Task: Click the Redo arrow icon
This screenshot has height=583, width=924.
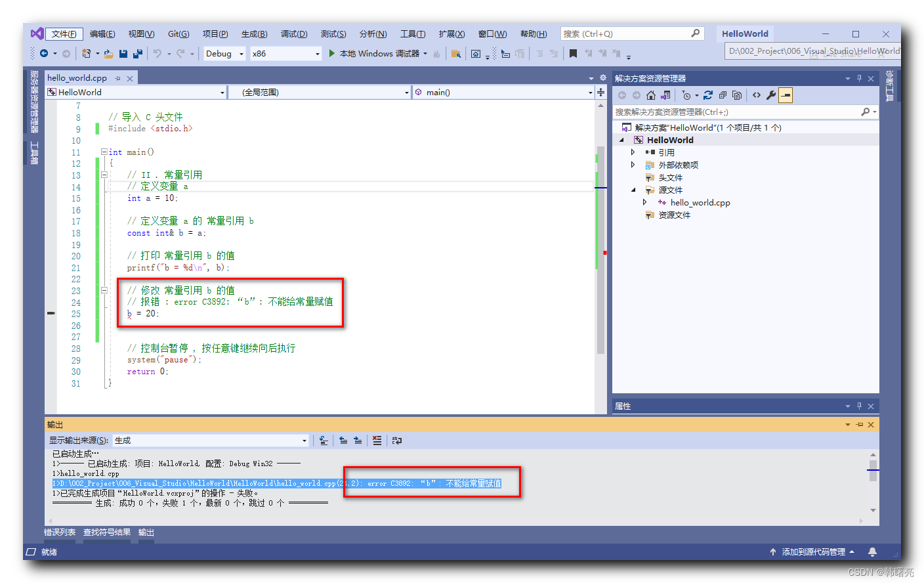Action: 180,54
